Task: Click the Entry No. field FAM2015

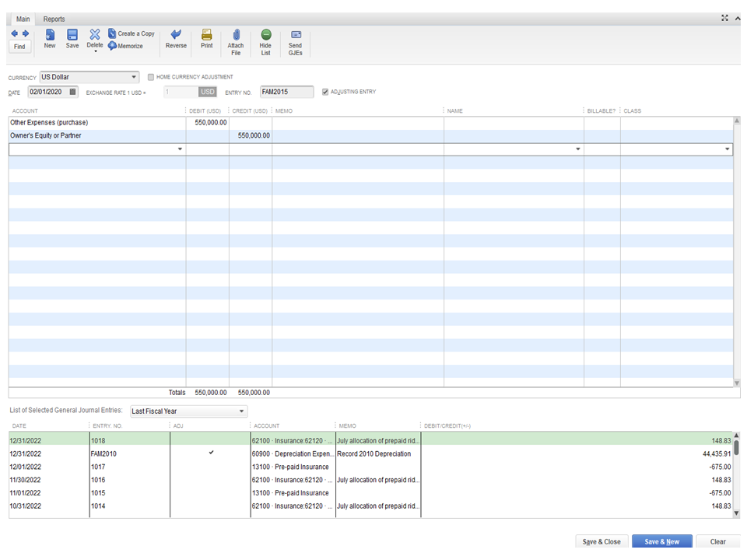Action: [x=286, y=92]
